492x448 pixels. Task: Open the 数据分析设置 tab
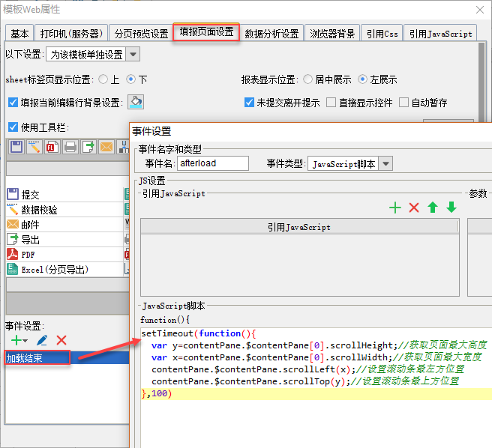(271, 33)
